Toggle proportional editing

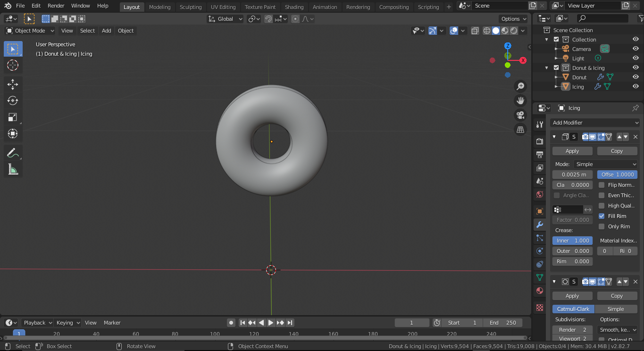(295, 19)
